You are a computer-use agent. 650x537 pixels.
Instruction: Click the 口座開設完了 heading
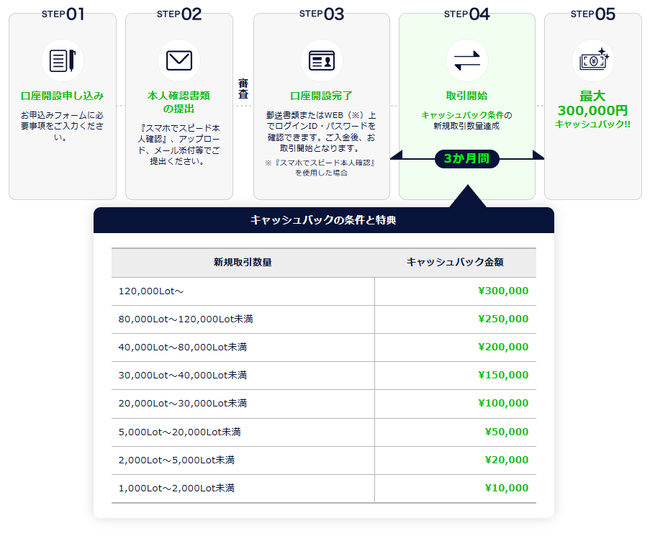point(321,96)
